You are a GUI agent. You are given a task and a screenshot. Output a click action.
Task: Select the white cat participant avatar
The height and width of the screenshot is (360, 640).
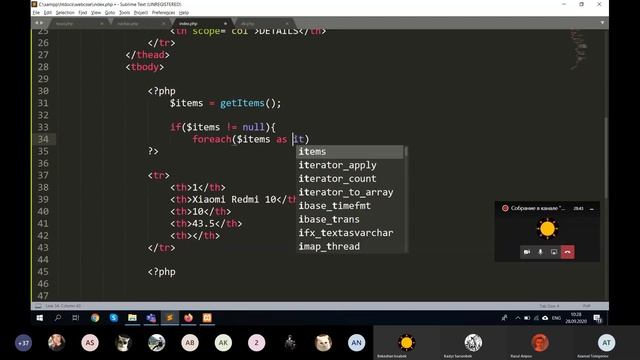[x=323, y=343]
